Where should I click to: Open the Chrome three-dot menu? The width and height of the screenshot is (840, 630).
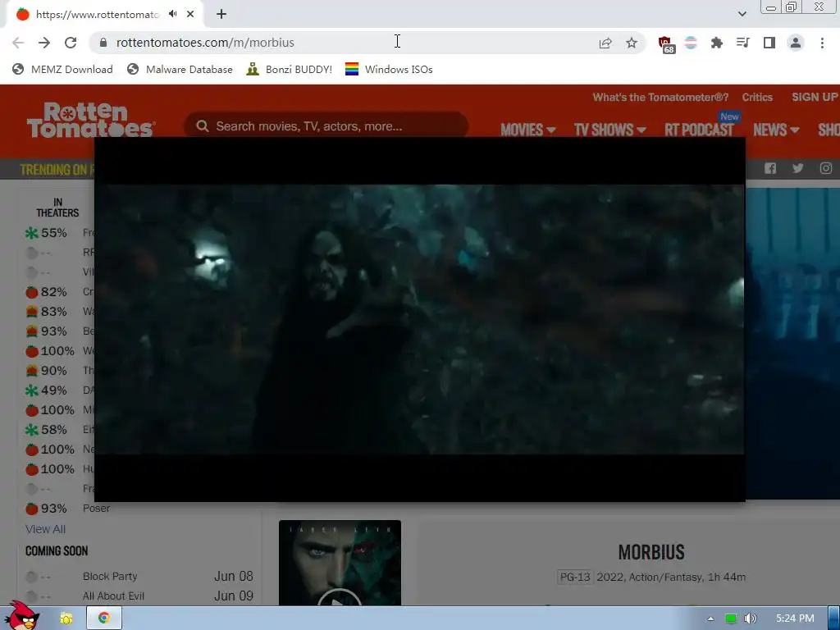(x=822, y=43)
